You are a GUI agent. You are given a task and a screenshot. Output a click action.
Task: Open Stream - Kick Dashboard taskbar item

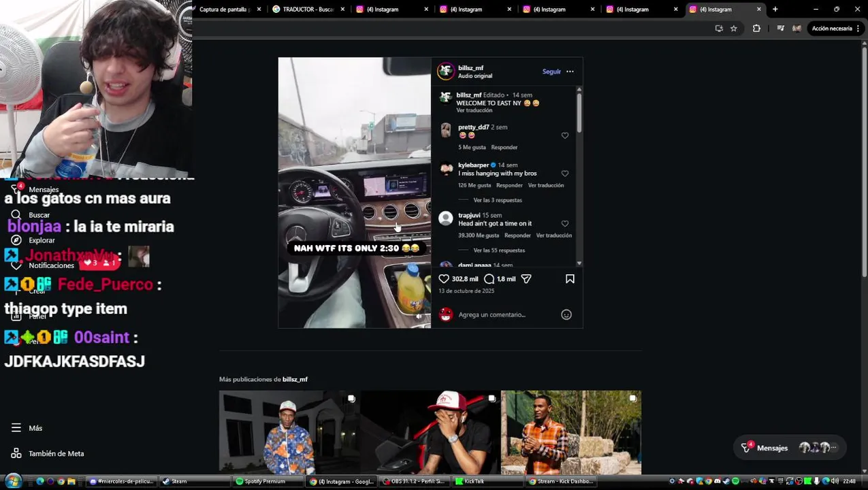click(x=562, y=481)
